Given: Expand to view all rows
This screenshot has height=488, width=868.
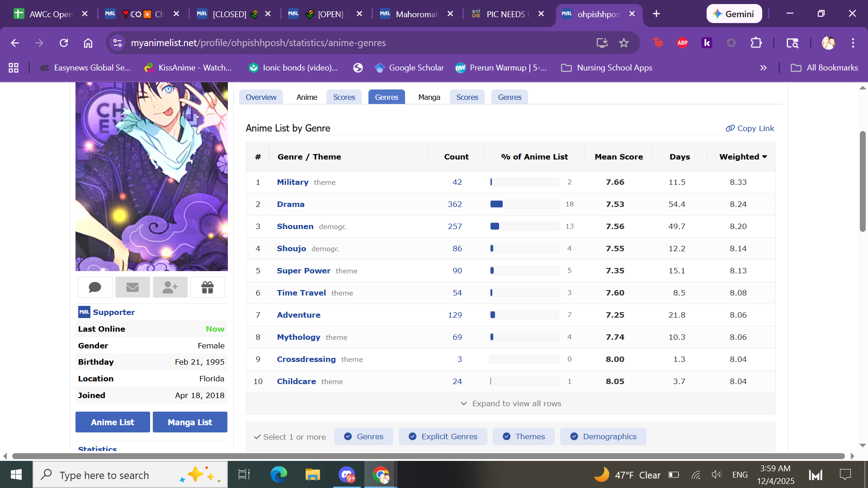Looking at the screenshot, I should point(511,404).
